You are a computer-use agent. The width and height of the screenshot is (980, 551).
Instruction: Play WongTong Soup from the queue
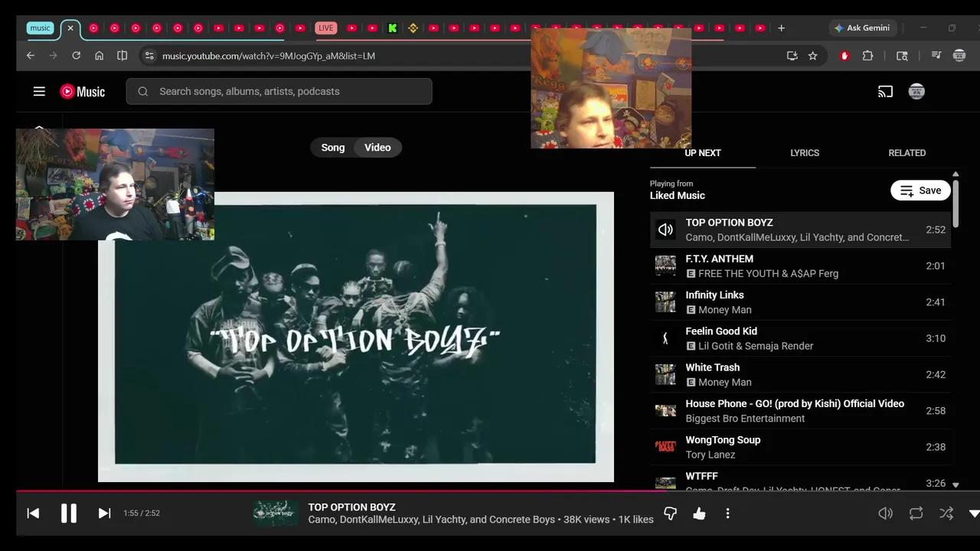pyautogui.click(x=800, y=447)
